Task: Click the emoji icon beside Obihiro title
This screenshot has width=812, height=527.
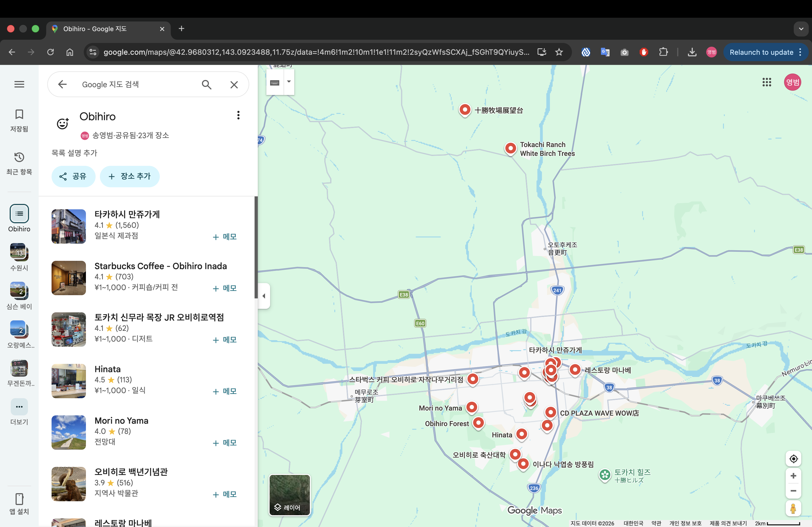Action: click(63, 123)
